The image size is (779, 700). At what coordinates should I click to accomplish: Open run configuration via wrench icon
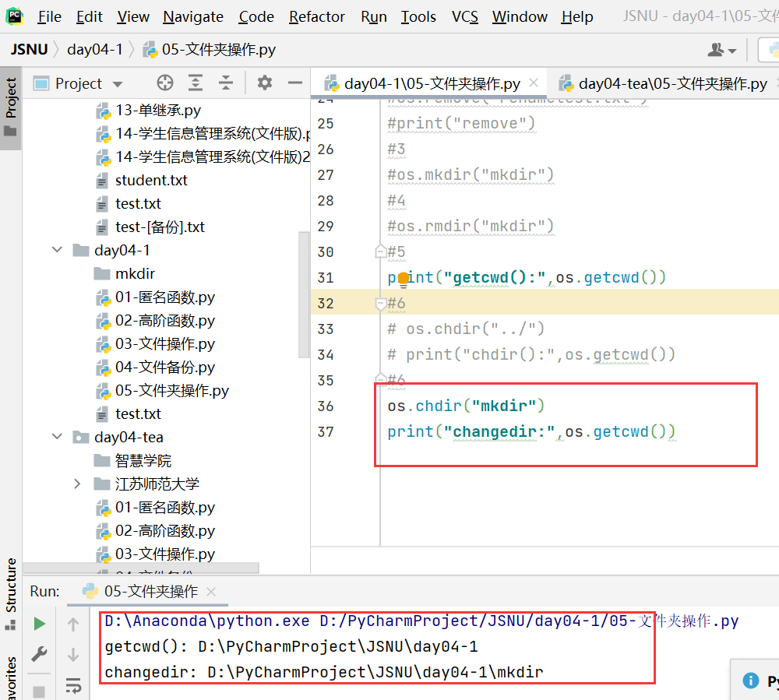click(x=39, y=654)
